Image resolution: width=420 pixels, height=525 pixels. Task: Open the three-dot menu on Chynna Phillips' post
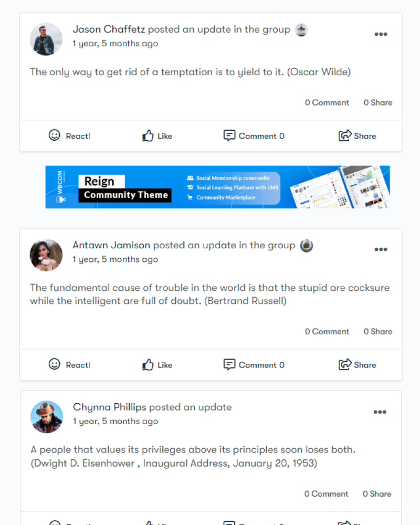(x=380, y=412)
